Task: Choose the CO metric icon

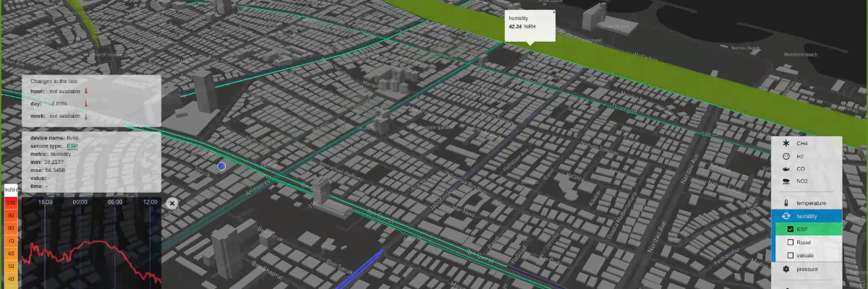Action: [x=786, y=168]
